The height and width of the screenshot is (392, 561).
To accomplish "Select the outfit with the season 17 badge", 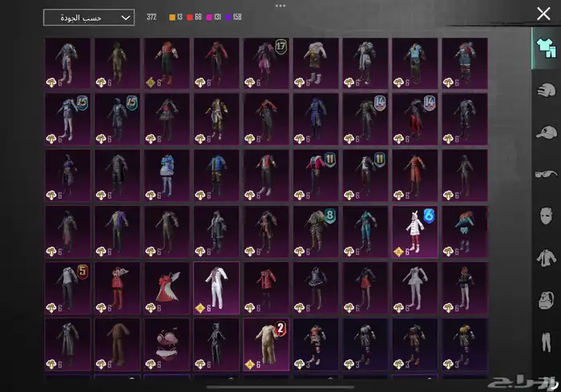I will 266,63.
